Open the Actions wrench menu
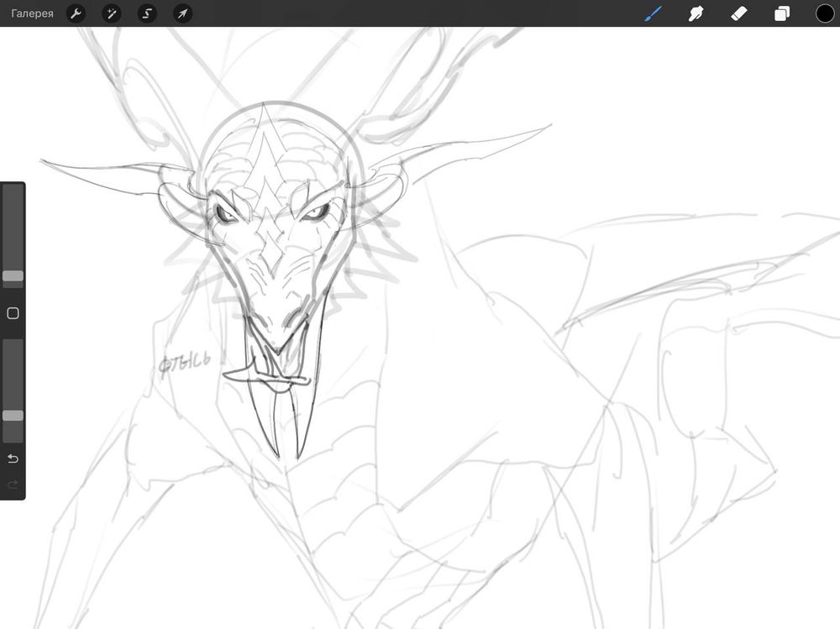 [x=76, y=13]
